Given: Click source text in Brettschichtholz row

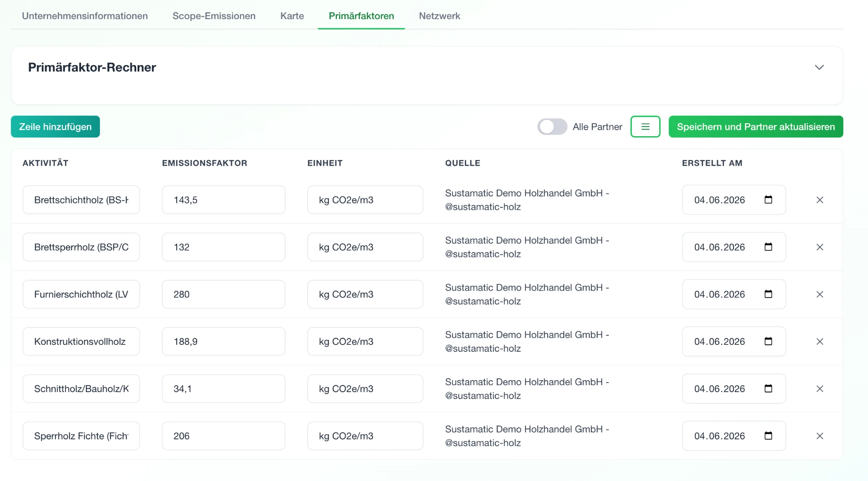Looking at the screenshot, I should (x=527, y=200).
